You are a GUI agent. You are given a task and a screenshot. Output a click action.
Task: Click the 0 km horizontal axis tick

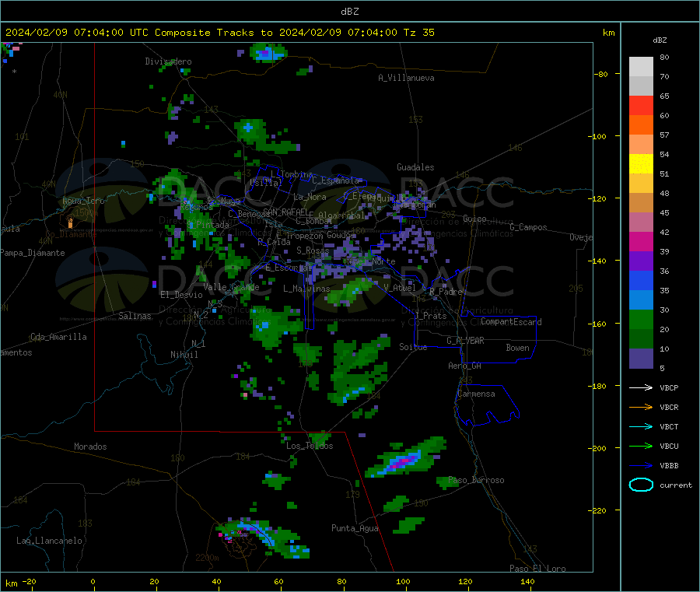tap(93, 582)
